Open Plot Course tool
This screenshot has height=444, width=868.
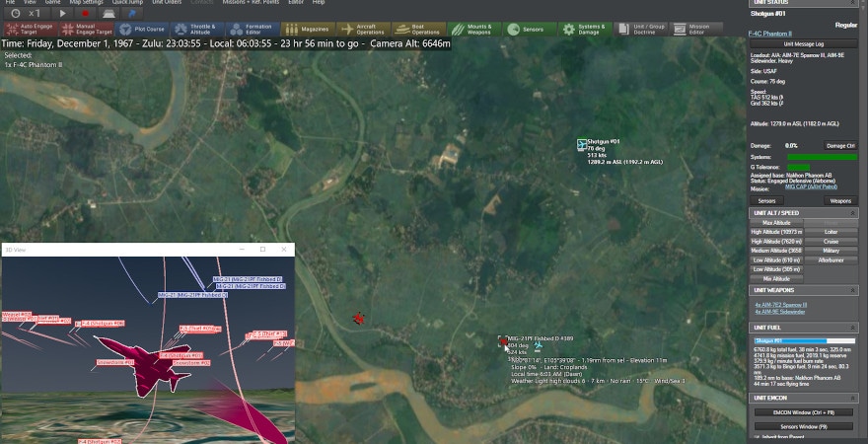click(x=142, y=29)
